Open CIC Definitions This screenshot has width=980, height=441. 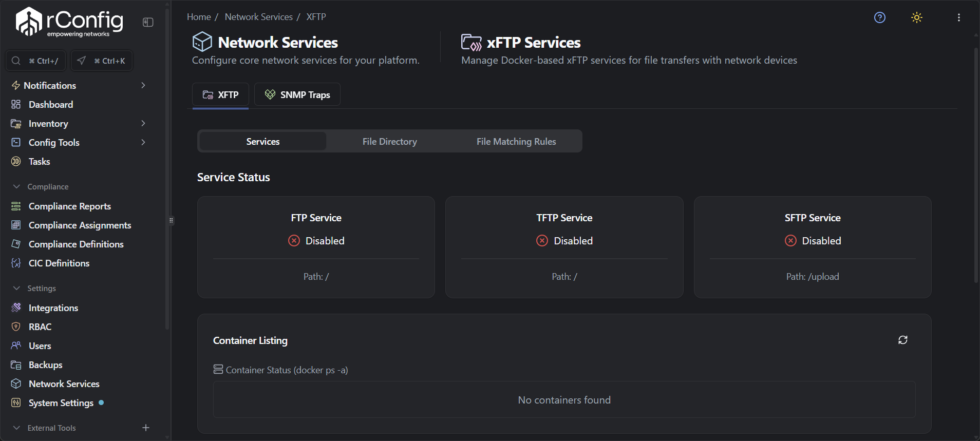coord(59,263)
